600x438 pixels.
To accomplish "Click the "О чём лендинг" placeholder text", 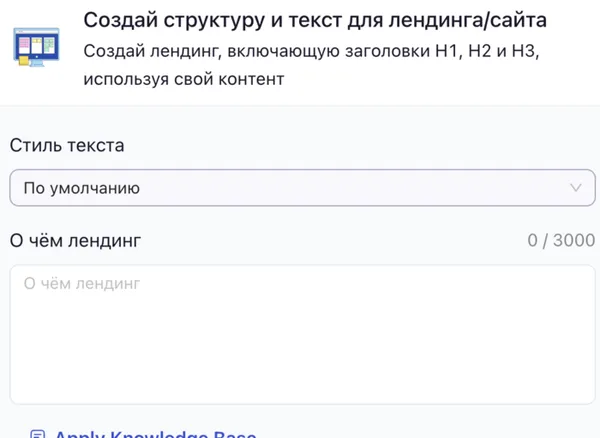I will 82,284.
